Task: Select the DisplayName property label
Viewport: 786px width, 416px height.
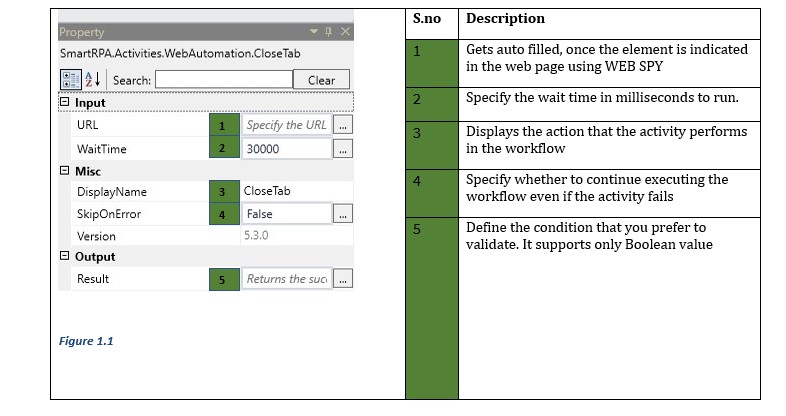Action: click(x=112, y=191)
